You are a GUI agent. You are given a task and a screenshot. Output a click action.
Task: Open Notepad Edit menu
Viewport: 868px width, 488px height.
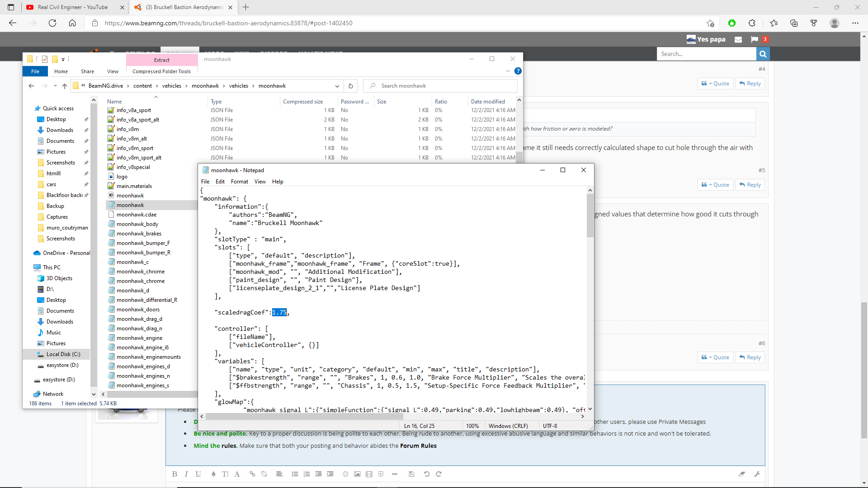click(220, 182)
